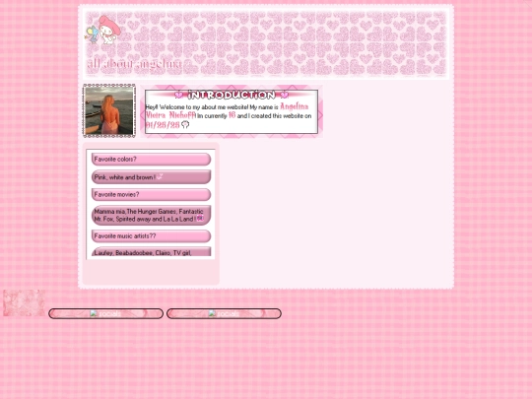This screenshot has width=532, height=399.
Task: Click the pink creation date text
Action: point(163,125)
